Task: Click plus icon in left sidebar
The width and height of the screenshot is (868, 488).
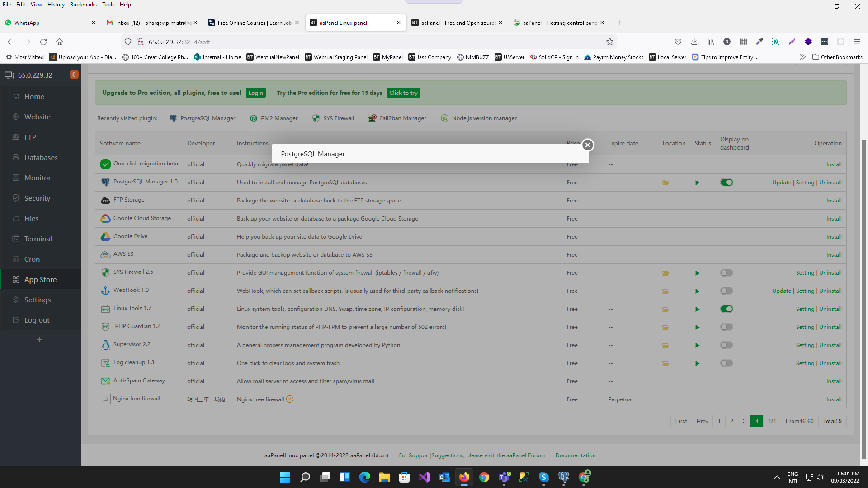Action: click(x=40, y=339)
